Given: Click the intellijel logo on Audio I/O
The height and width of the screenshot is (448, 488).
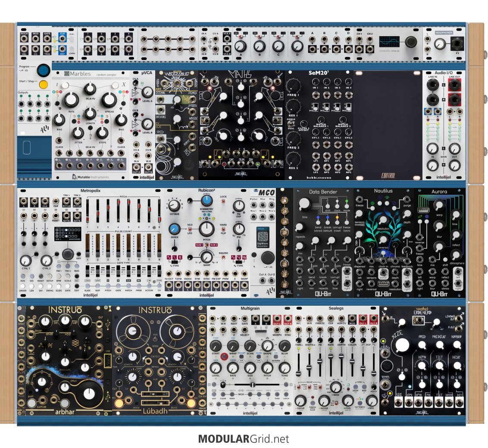Looking at the screenshot, I should [x=444, y=177].
